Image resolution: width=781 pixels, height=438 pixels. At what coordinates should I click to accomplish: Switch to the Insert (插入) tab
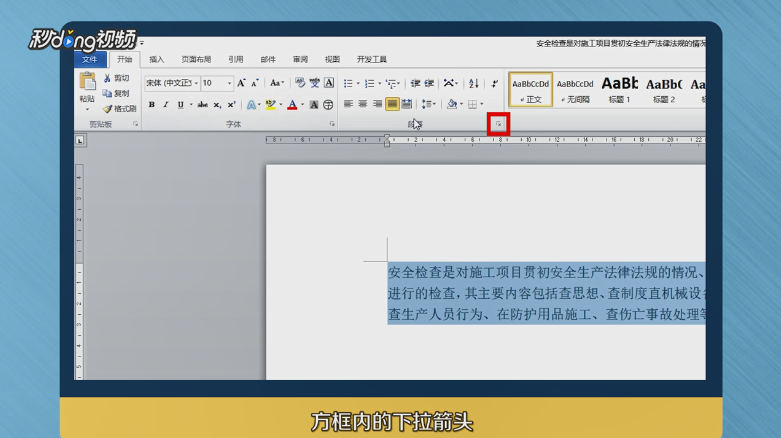(x=156, y=59)
